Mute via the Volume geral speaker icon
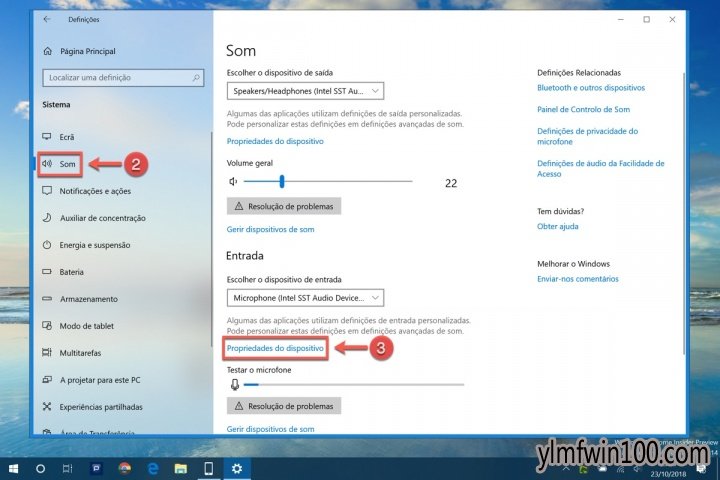The width and height of the screenshot is (720, 480). [x=233, y=181]
